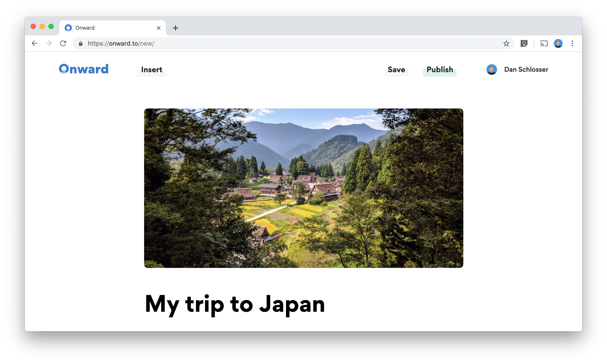Click the browser forward arrow

tap(49, 43)
